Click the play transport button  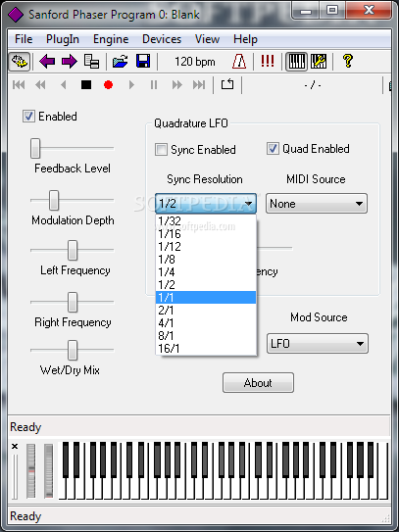(x=131, y=85)
